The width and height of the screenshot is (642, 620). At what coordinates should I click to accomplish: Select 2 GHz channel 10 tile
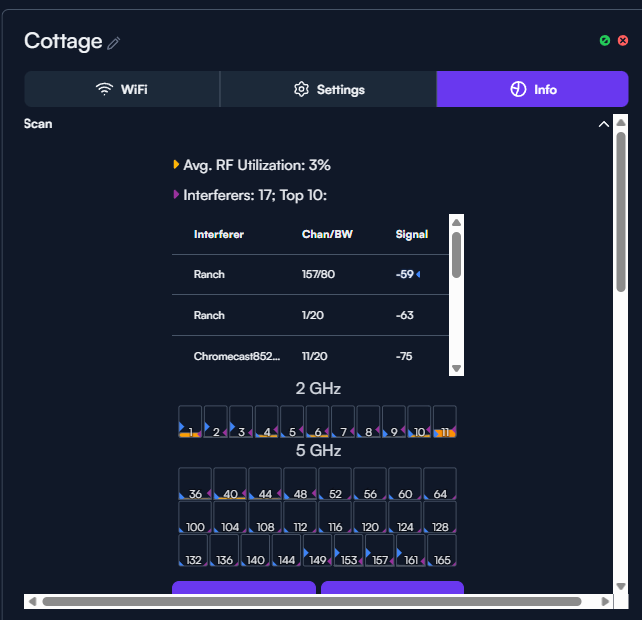click(x=419, y=421)
